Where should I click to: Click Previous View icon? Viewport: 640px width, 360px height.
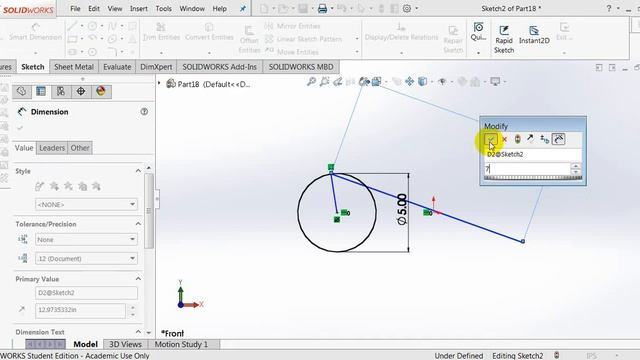point(338,82)
